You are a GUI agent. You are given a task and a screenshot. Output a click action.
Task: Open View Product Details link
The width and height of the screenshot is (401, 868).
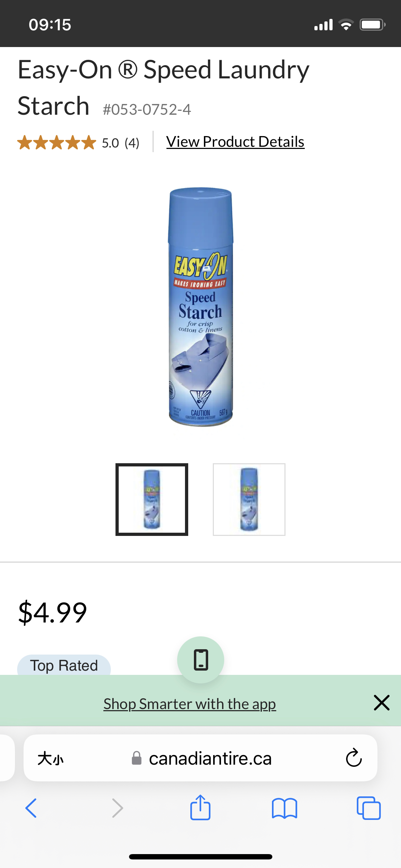coord(235,141)
